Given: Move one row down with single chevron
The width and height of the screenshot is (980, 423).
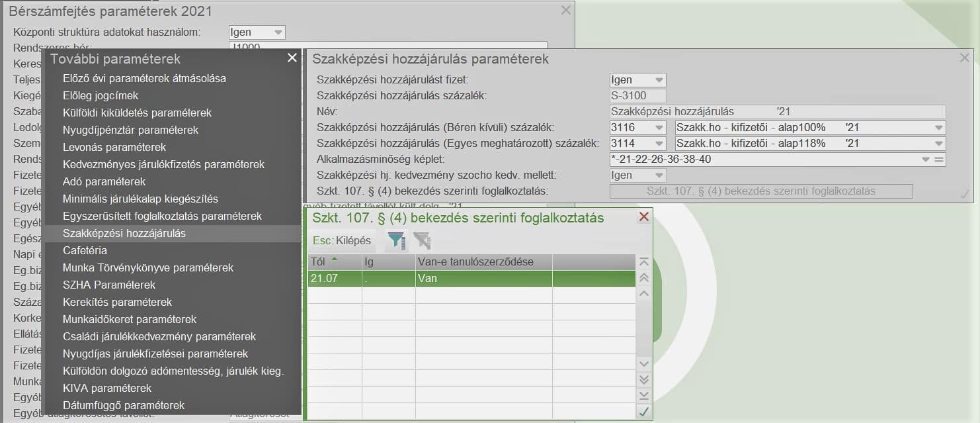Looking at the screenshot, I should pyautogui.click(x=644, y=364).
